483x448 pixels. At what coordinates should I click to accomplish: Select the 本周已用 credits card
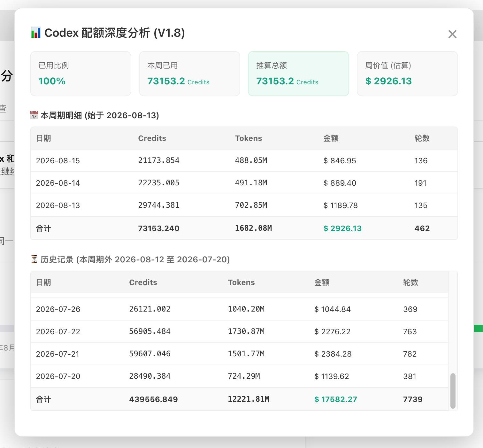pyautogui.click(x=189, y=73)
